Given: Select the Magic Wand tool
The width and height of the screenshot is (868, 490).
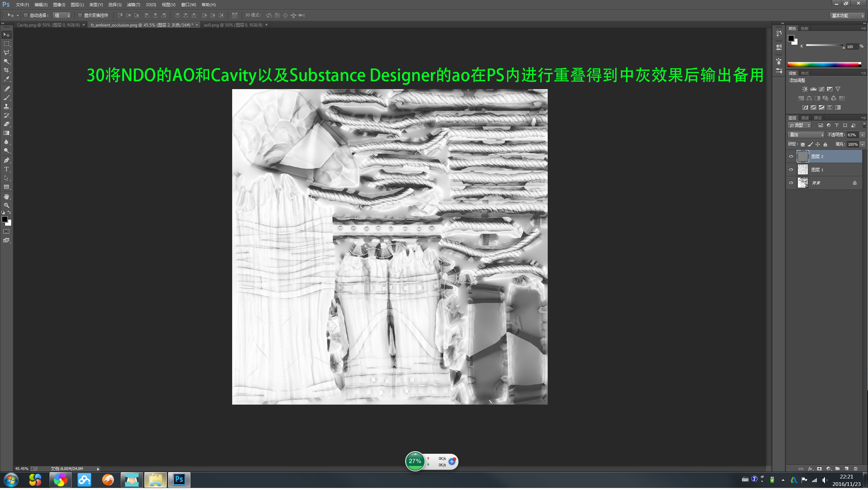Looking at the screenshot, I should coord(6,61).
